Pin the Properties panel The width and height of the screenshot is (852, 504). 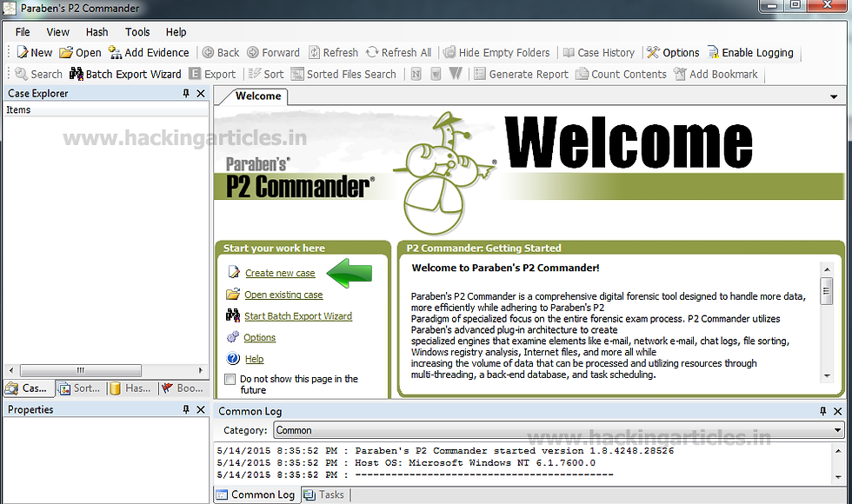(x=186, y=409)
